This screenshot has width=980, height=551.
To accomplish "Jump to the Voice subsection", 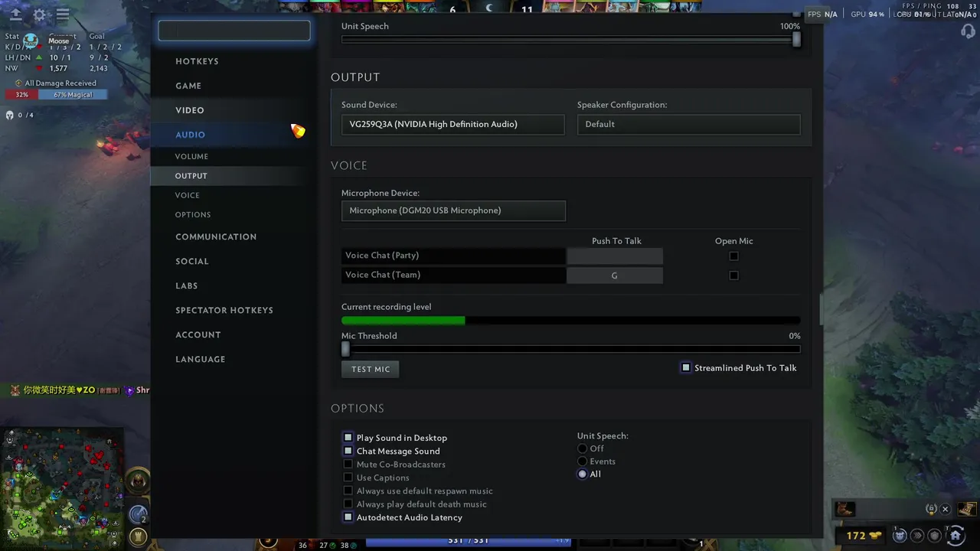I will [x=187, y=195].
